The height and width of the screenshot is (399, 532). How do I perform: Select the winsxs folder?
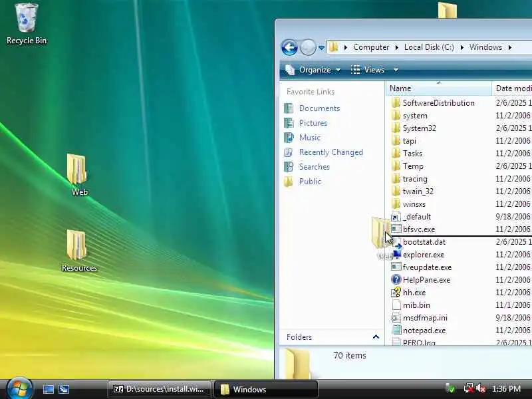coord(414,204)
